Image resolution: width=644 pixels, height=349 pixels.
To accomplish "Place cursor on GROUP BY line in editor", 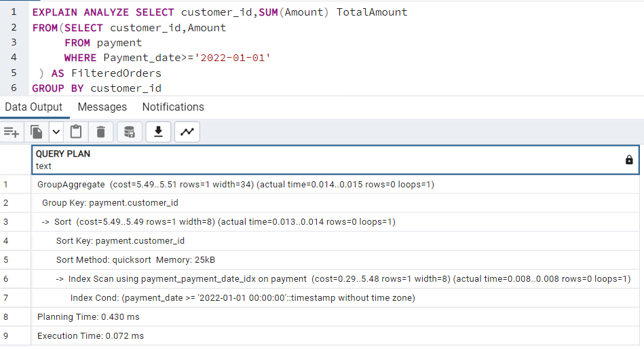I will (97, 88).
